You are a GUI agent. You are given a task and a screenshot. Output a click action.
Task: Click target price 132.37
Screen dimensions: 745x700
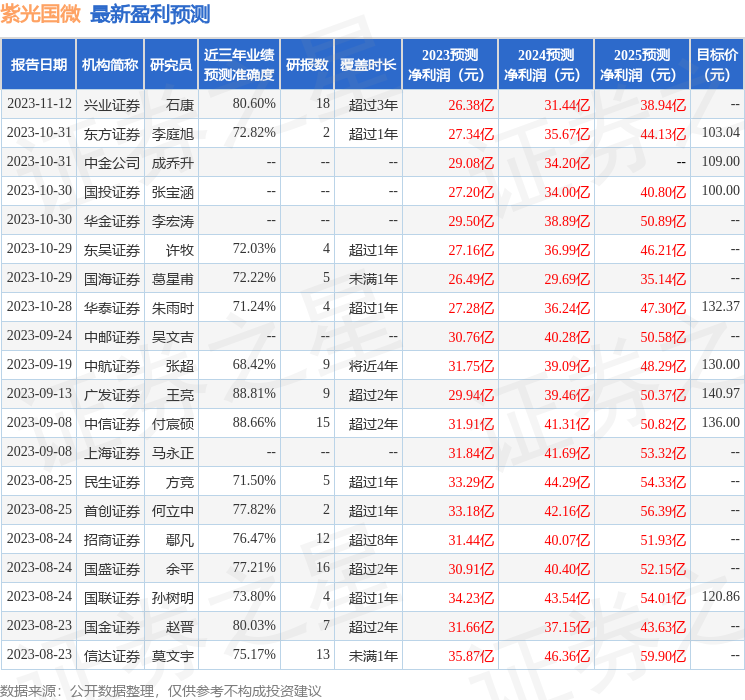(721, 307)
